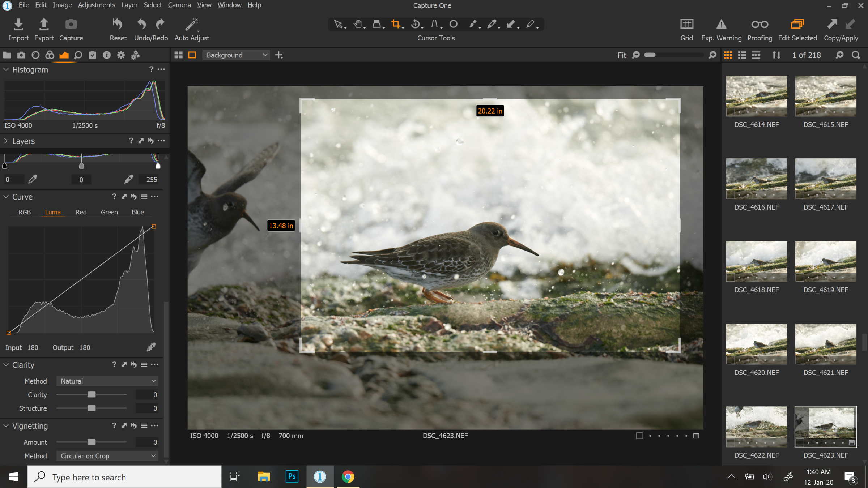The width and height of the screenshot is (868, 488).
Task: Toggle Exposure Warning
Action: pos(721,24)
